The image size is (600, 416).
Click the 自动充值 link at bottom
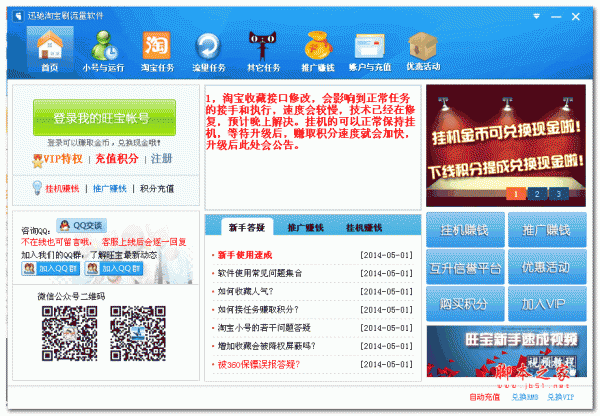[x=484, y=397]
